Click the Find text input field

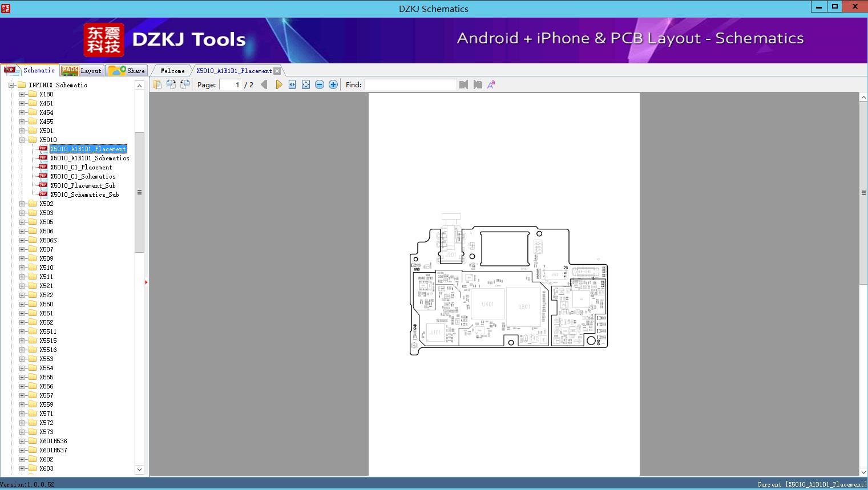(410, 84)
